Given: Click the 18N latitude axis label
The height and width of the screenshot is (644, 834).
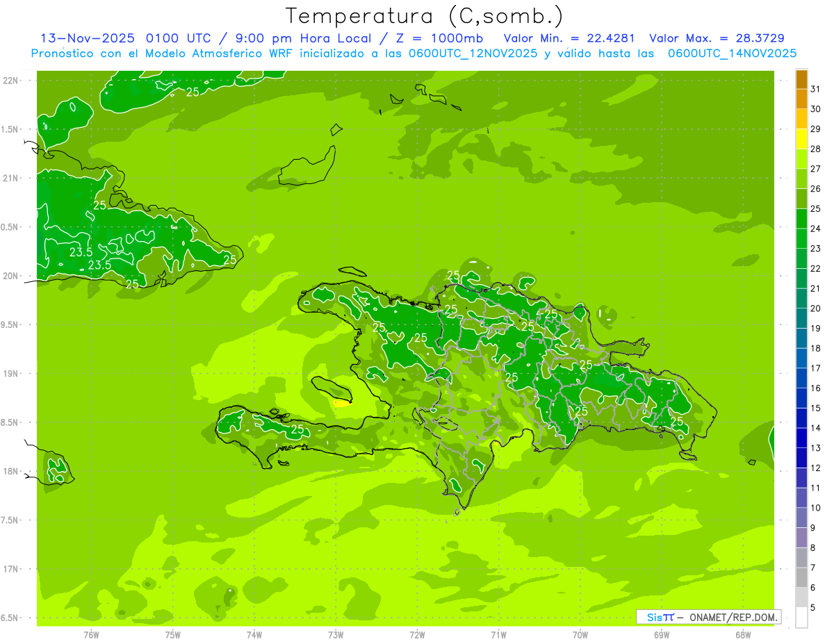Looking at the screenshot, I should [12, 471].
